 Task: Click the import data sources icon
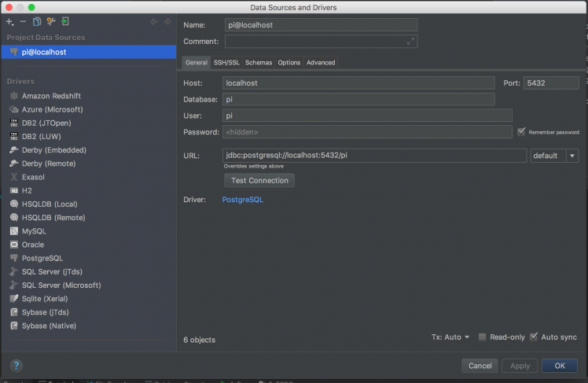point(65,22)
